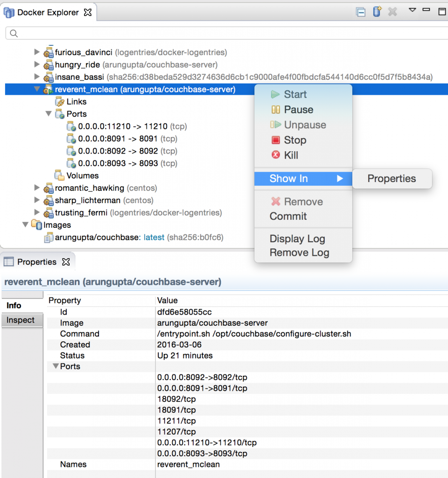The width and height of the screenshot is (448, 478).
Task: Click the remove connection toolbar icon
Action: pos(392,12)
